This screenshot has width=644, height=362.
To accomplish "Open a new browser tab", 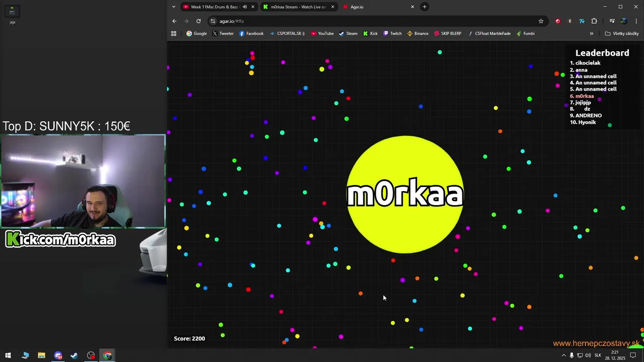I will click(425, 7).
